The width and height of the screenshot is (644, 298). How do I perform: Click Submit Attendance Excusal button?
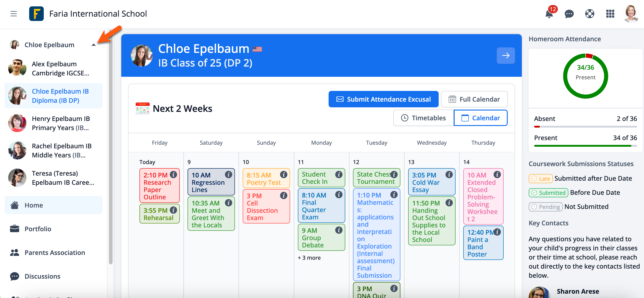tap(383, 99)
